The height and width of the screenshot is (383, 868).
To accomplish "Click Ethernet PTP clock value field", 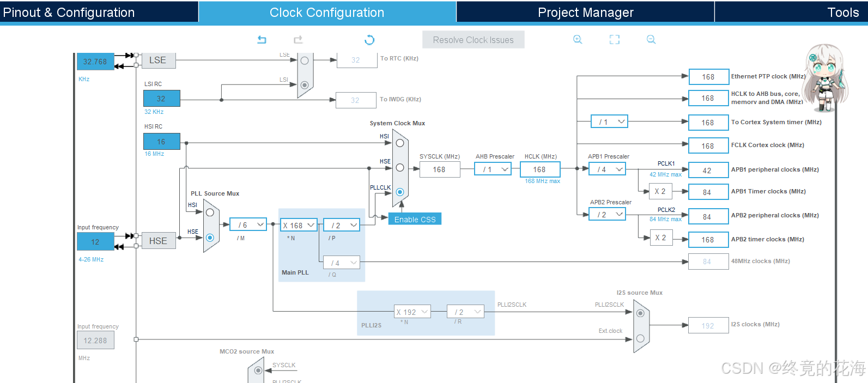I will point(708,77).
